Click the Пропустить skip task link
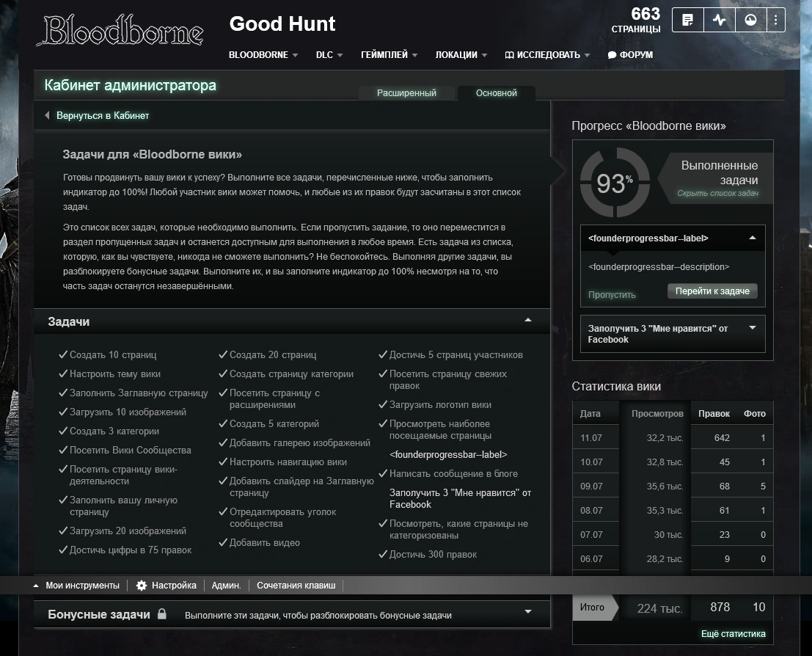The width and height of the screenshot is (812, 656). click(x=612, y=294)
